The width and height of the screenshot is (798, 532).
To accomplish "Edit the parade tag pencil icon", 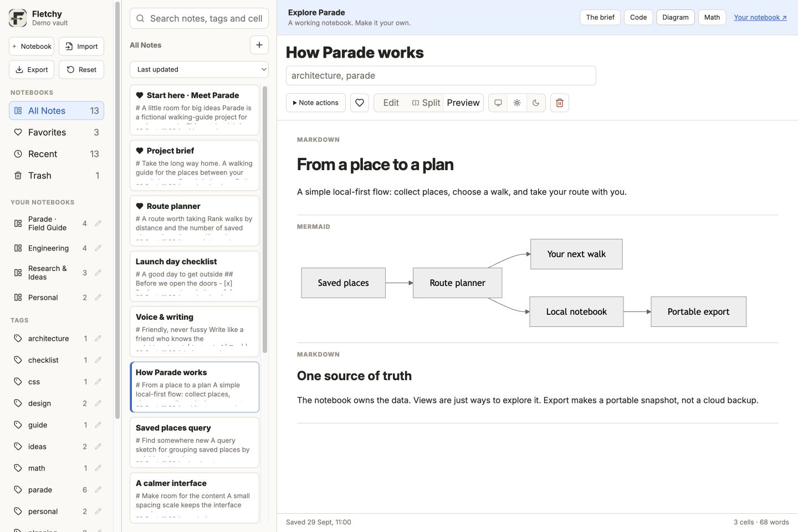I will [x=98, y=490].
